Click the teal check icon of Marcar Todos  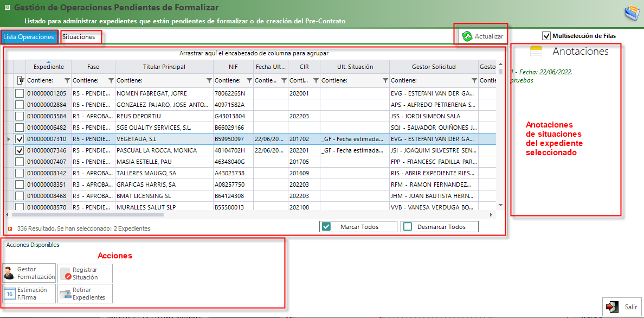click(326, 227)
